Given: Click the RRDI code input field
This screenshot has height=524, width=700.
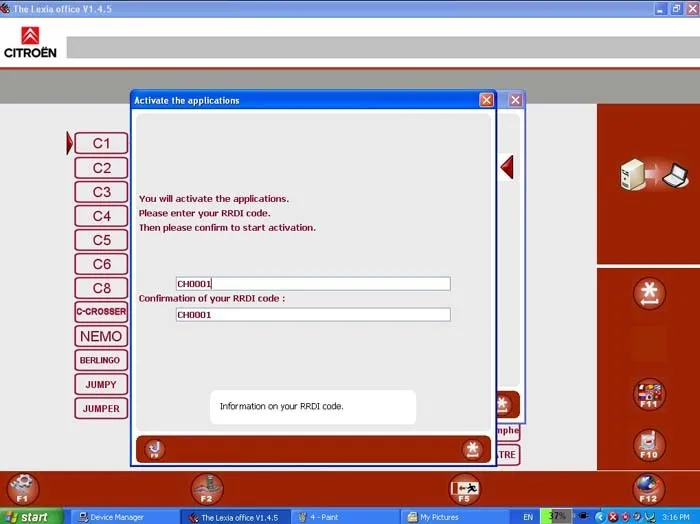Looking at the screenshot, I should tap(313, 284).
